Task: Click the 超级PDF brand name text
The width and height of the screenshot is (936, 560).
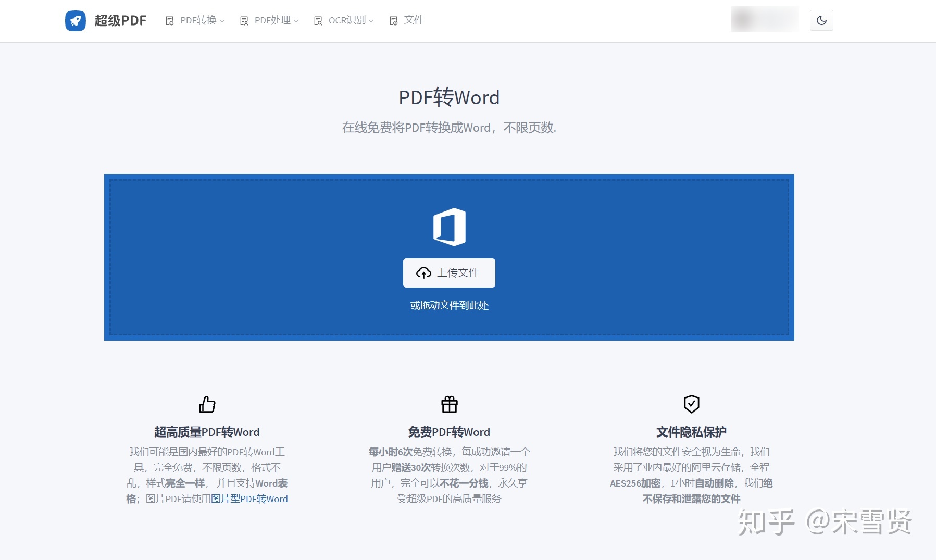Action: pos(121,20)
